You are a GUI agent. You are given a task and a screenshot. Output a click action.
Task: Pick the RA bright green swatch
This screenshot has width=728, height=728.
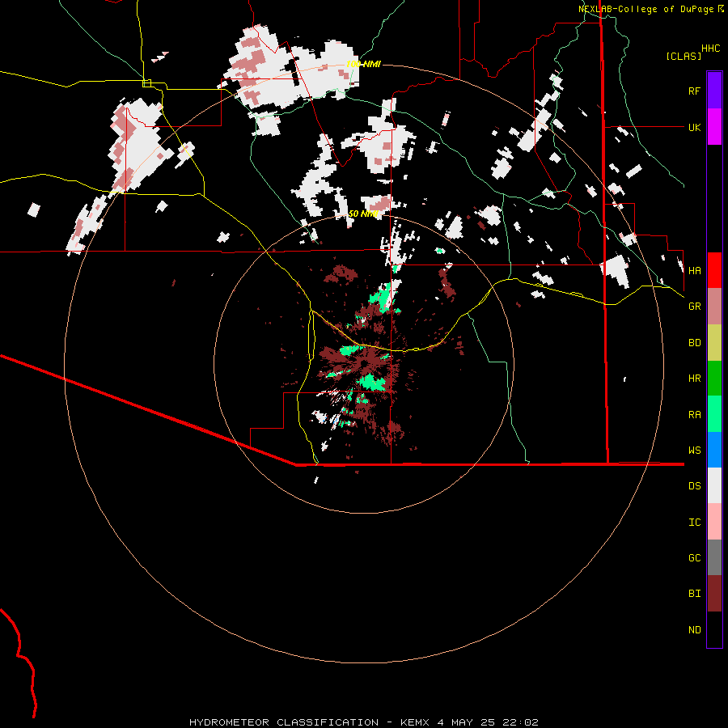point(714,414)
